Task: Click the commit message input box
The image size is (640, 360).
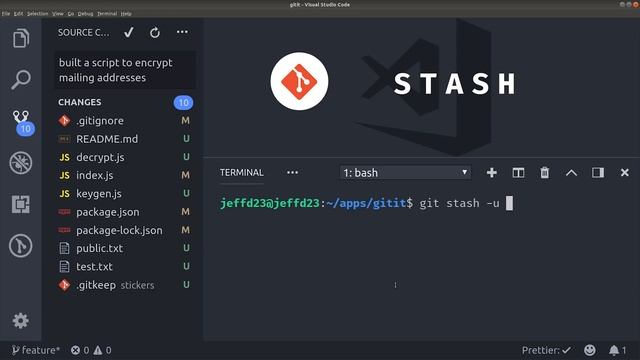Action: [x=125, y=70]
